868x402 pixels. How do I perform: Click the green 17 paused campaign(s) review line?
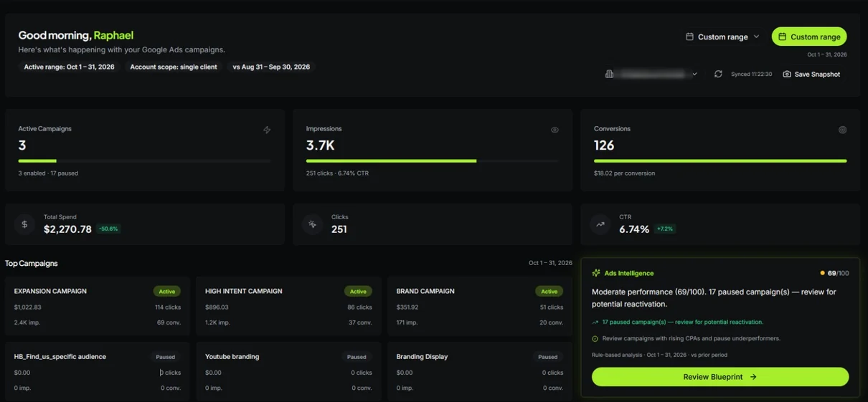(683, 322)
